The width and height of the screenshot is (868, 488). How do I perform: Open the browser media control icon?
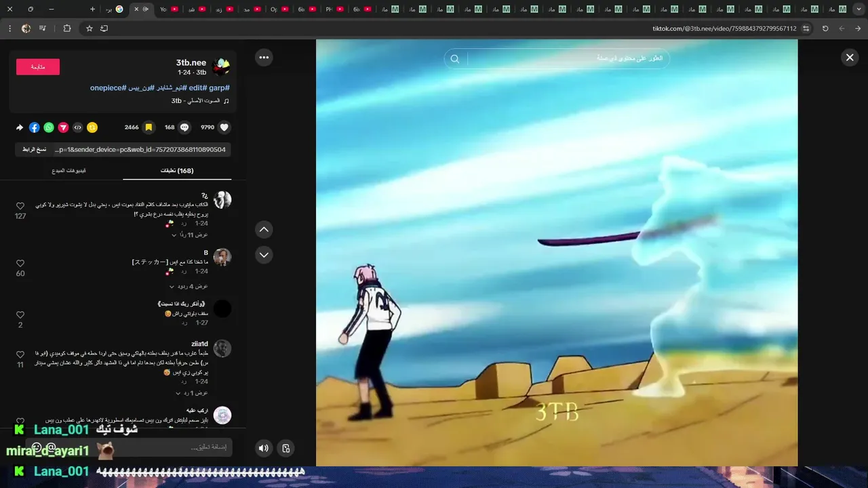pyautogui.click(x=43, y=28)
